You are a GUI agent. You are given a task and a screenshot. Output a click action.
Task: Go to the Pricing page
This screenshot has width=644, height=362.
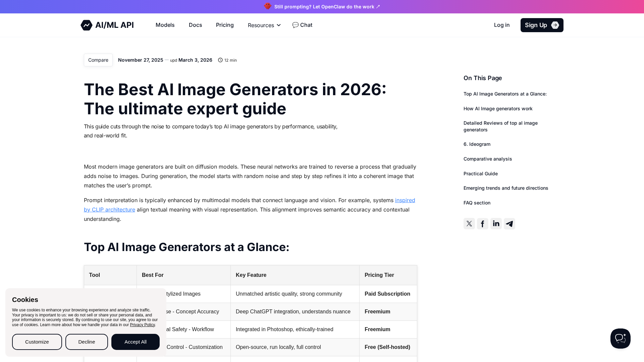pos(225,25)
